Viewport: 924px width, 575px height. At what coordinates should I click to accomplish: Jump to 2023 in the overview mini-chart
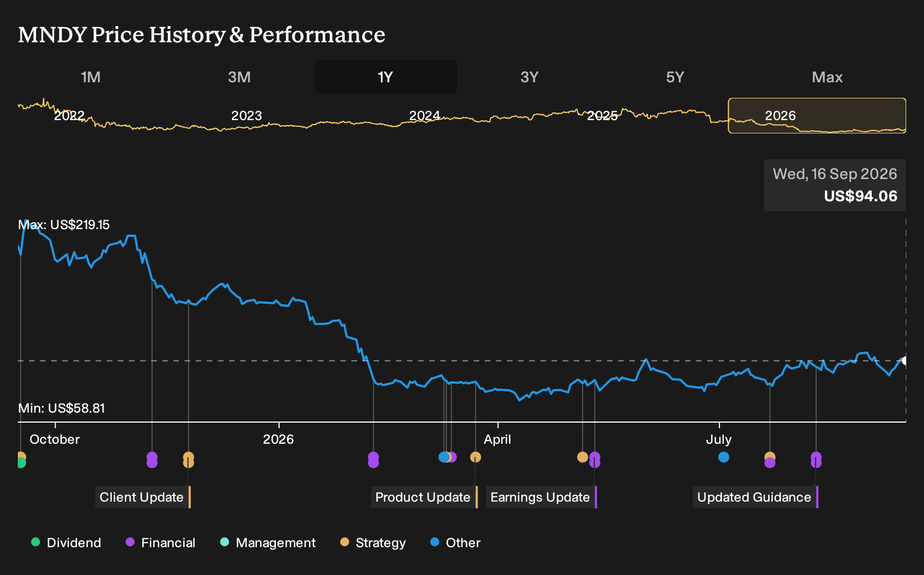point(246,116)
